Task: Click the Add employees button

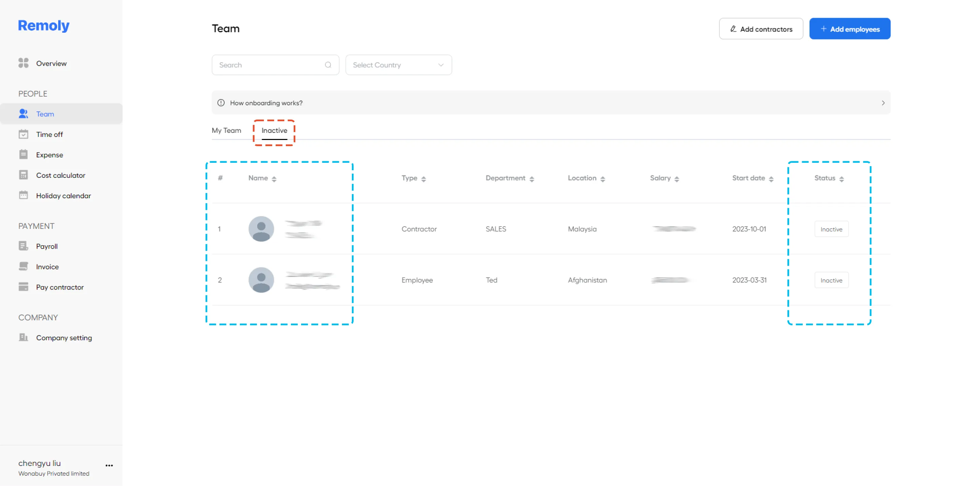Action: [850, 29]
